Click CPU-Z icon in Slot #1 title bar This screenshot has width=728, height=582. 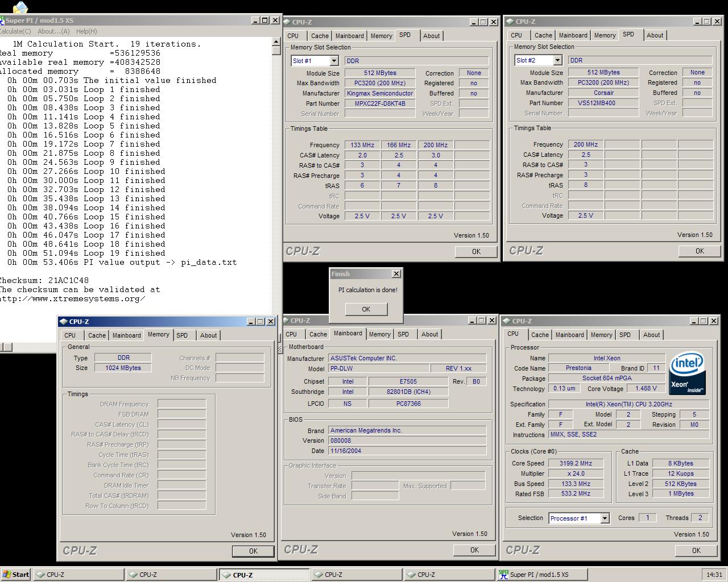287,22
